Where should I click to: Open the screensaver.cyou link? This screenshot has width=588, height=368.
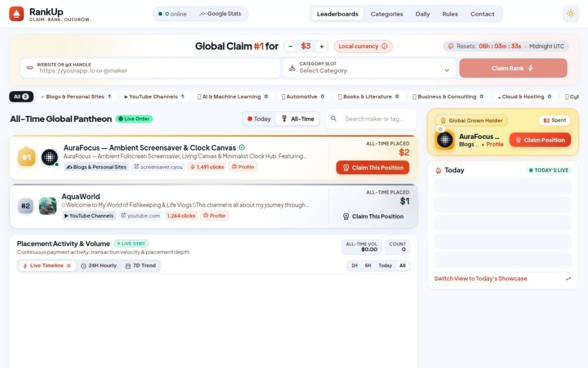158,167
